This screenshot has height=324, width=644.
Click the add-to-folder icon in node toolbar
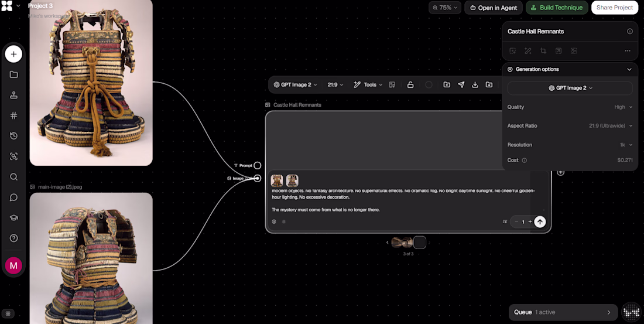tap(447, 85)
